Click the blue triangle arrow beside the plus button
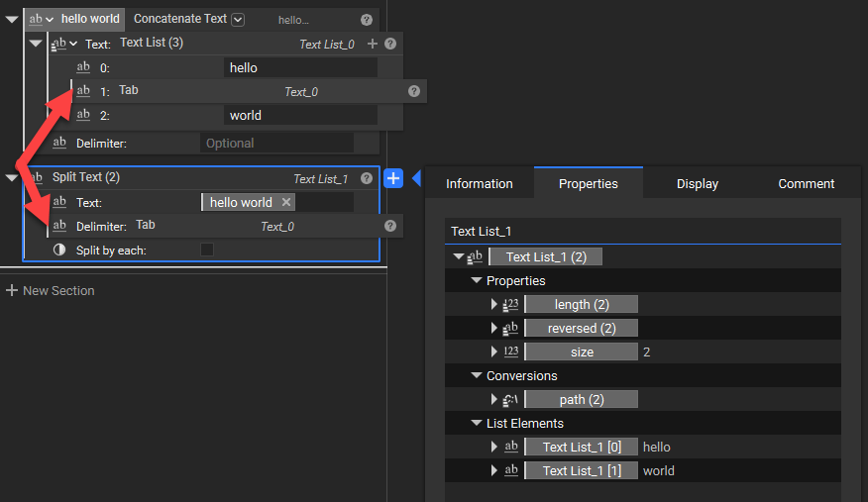868x502 pixels. click(x=416, y=178)
